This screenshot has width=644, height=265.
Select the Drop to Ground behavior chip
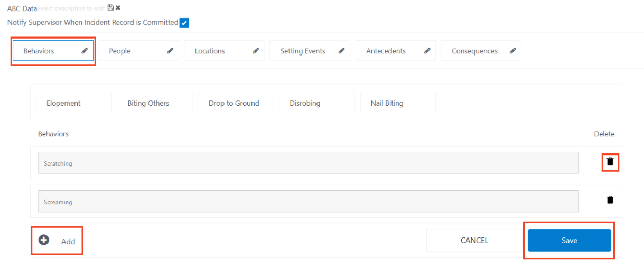[x=236, y=103]
